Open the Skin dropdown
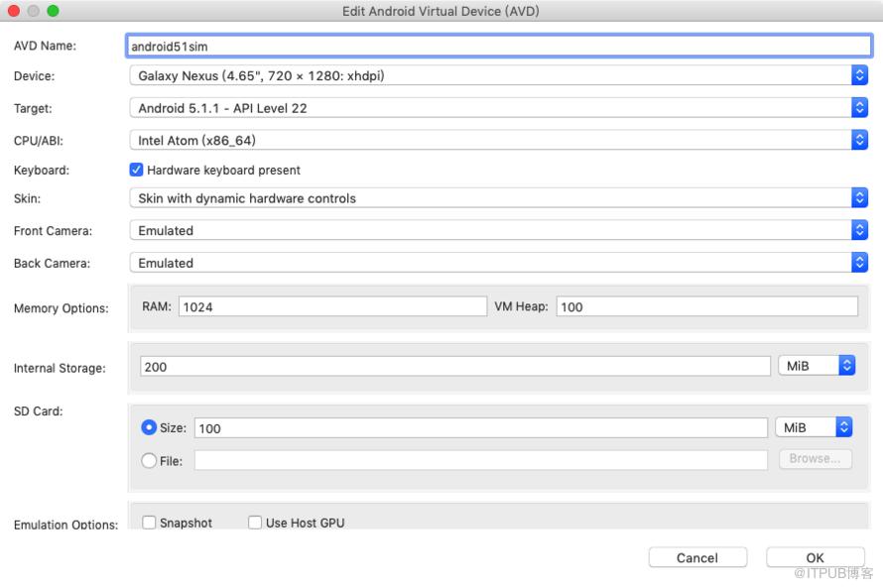Image resolution: width=883 pixels, height=588 pixels. [499, 198]
